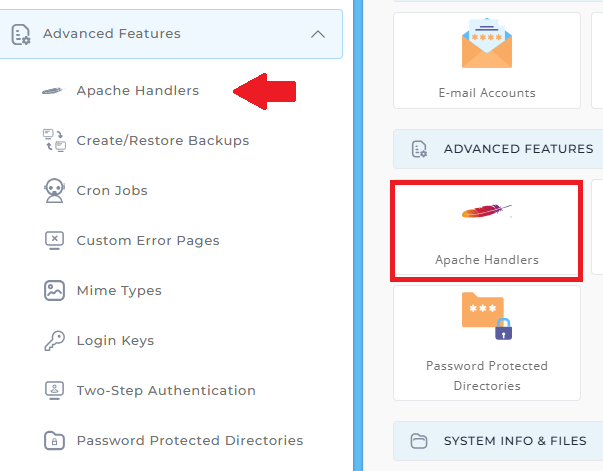This screenshot has width=603, height=471.
Task: Collapse the Advanced Features menu chevron
Action: (x=318, y=34)
